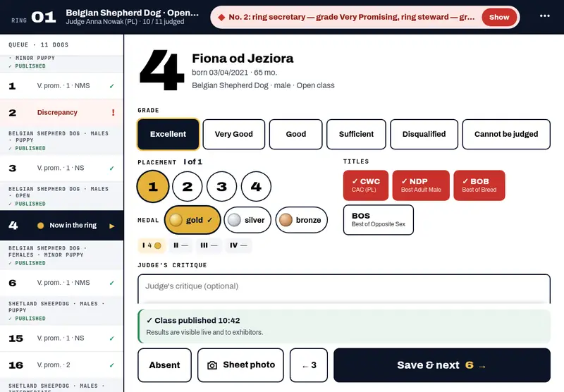Click the placement II summary chip

point(181,245)
